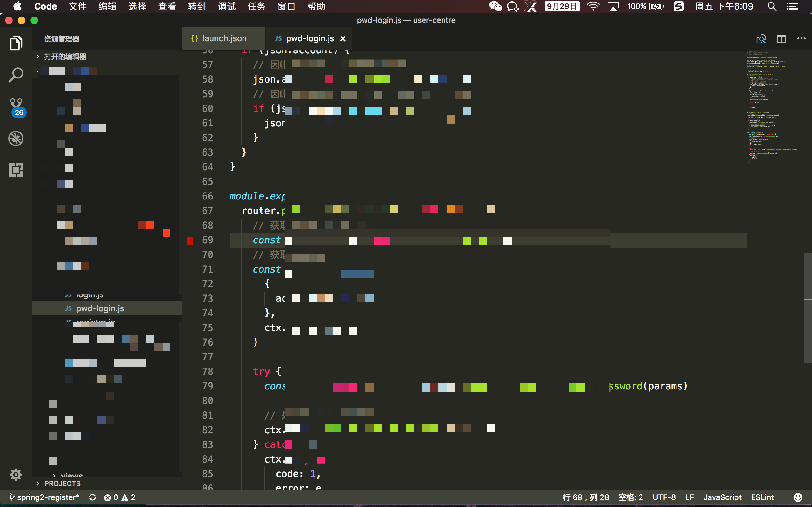Open the Debug view in activity bar
Image resolution: width=812 pixels, height=507 pixels.
point(16,138)
